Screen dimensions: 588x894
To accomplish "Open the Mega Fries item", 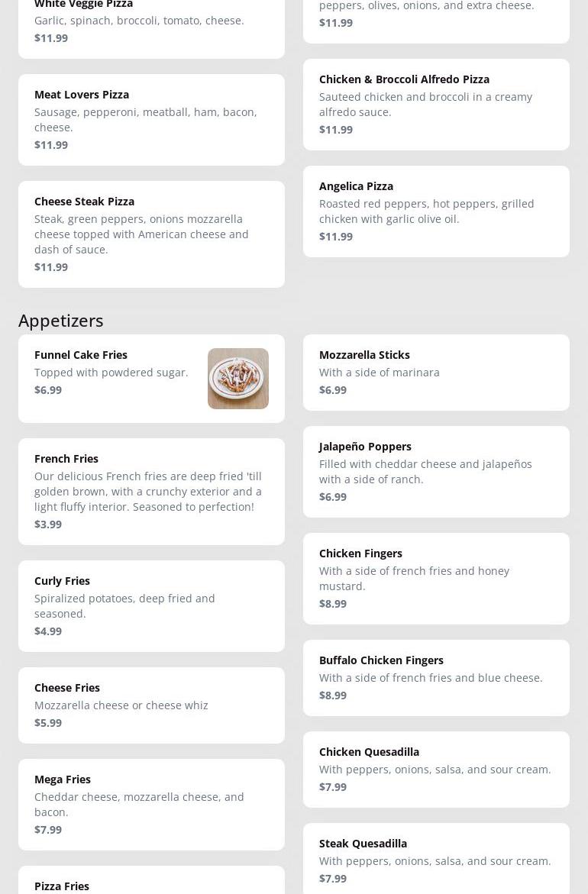I will point(151,804).
